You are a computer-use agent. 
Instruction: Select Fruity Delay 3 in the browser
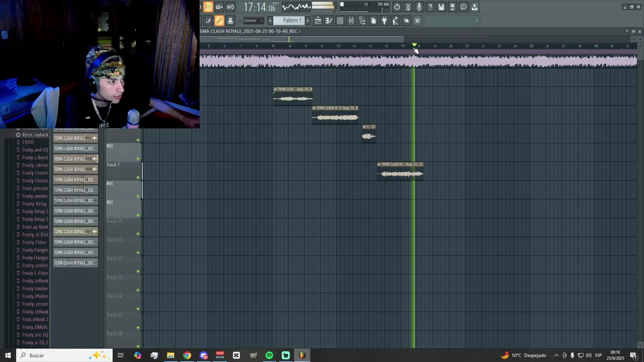[35, 219]
